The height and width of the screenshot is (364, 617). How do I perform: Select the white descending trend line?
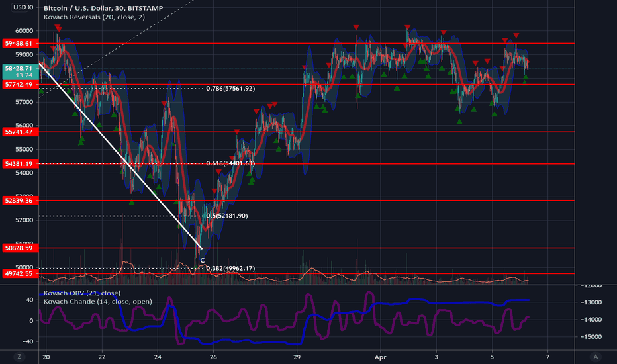(120, 156)
